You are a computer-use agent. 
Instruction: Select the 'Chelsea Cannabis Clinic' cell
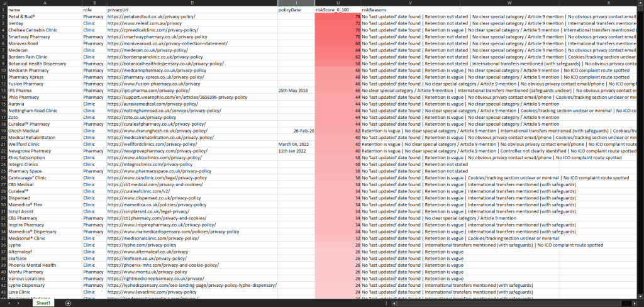point(45,30)
